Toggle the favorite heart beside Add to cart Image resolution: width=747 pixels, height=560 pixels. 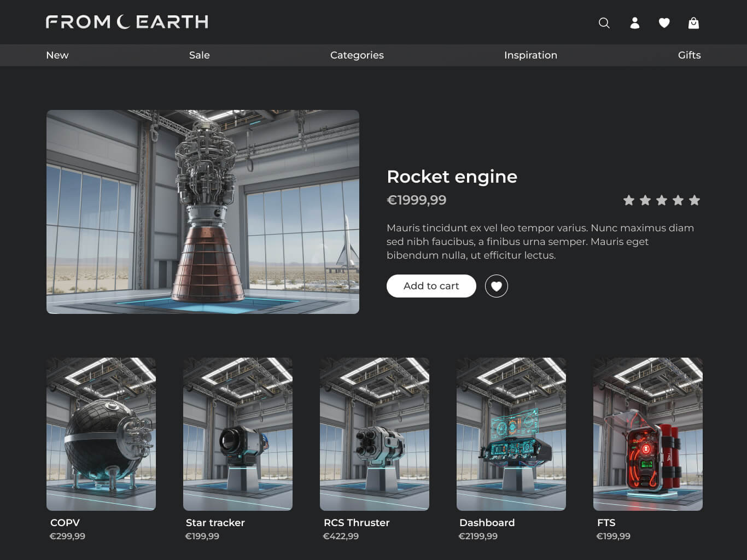(496, 286)
